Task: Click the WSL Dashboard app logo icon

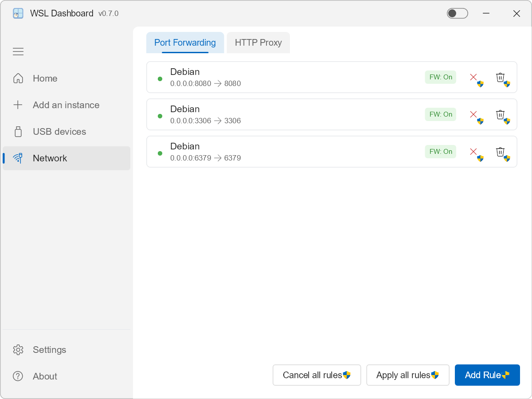Action: pyautogui.click(x=18, y=13)
